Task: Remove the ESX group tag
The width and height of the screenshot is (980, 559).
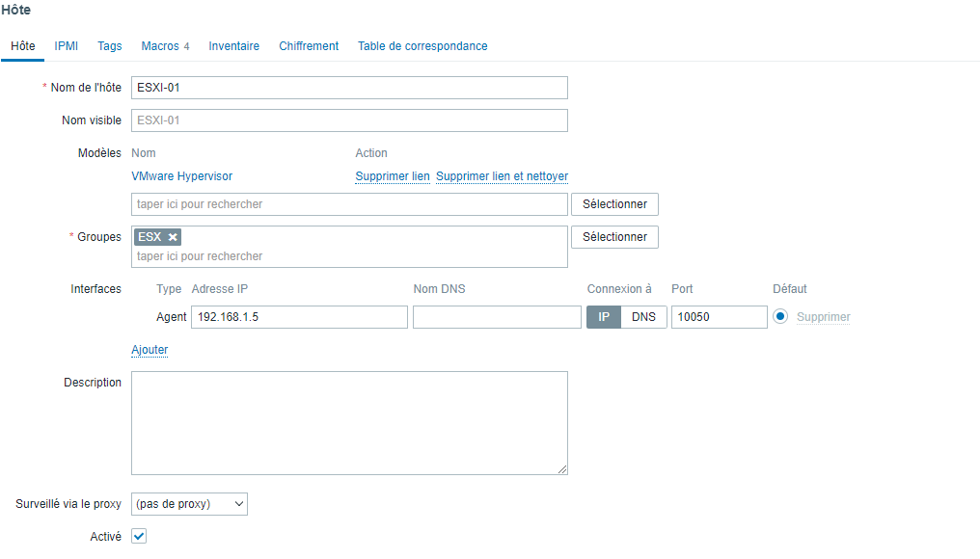Action: click(x=173, y=237)
